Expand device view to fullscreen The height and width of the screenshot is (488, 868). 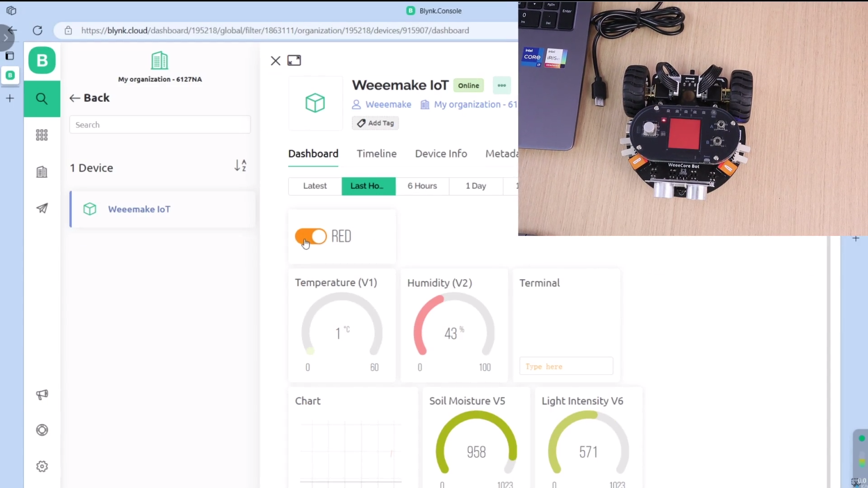(x=294, y=61)
